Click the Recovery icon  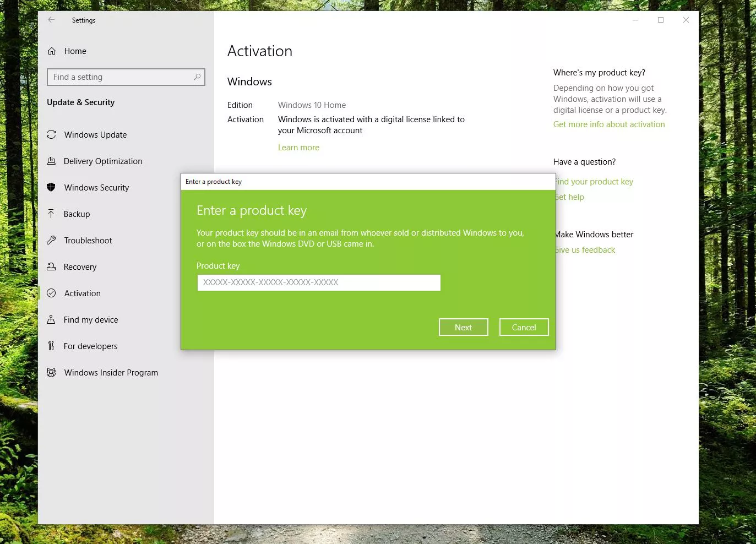[51, 266]
